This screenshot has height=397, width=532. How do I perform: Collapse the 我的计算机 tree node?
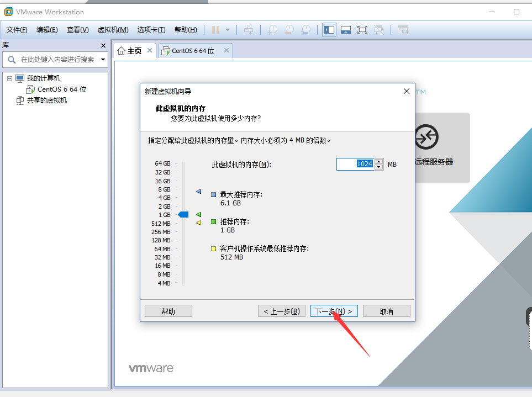pyautogui.click(x=9, y=78)
